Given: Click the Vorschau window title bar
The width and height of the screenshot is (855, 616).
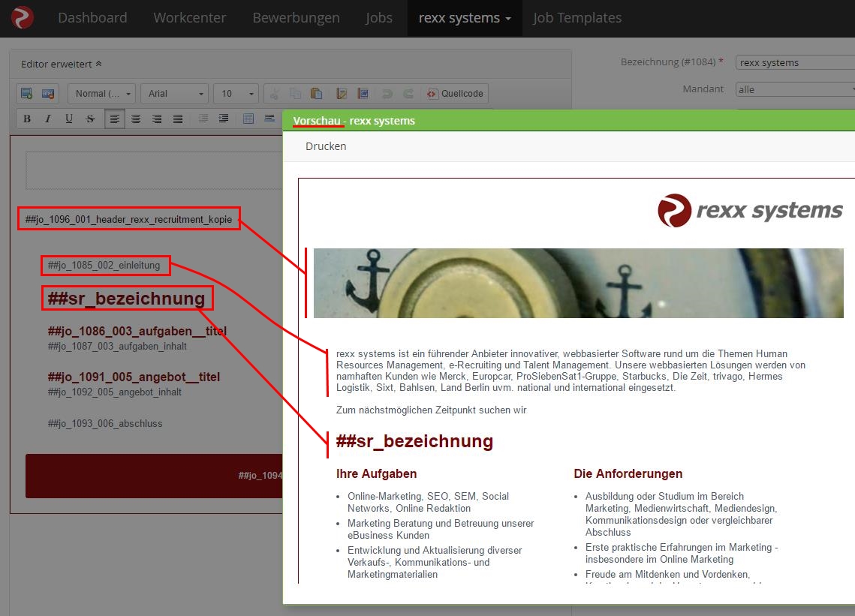Looking at the screenshot, I should click(569, 121).
